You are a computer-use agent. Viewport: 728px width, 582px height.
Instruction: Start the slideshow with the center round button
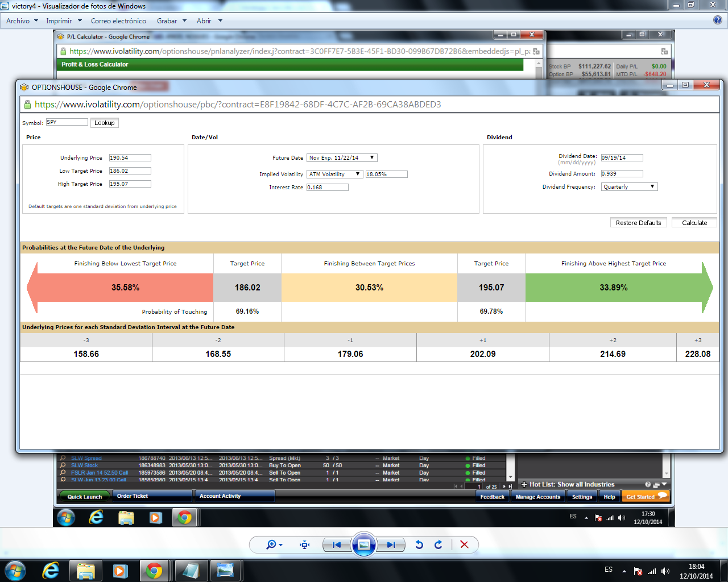[364, 544]
